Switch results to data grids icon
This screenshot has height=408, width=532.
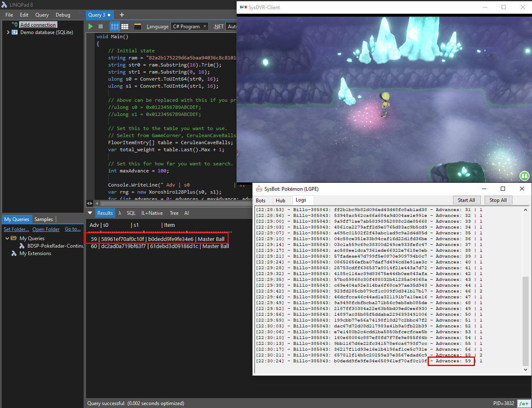(125, 27)
